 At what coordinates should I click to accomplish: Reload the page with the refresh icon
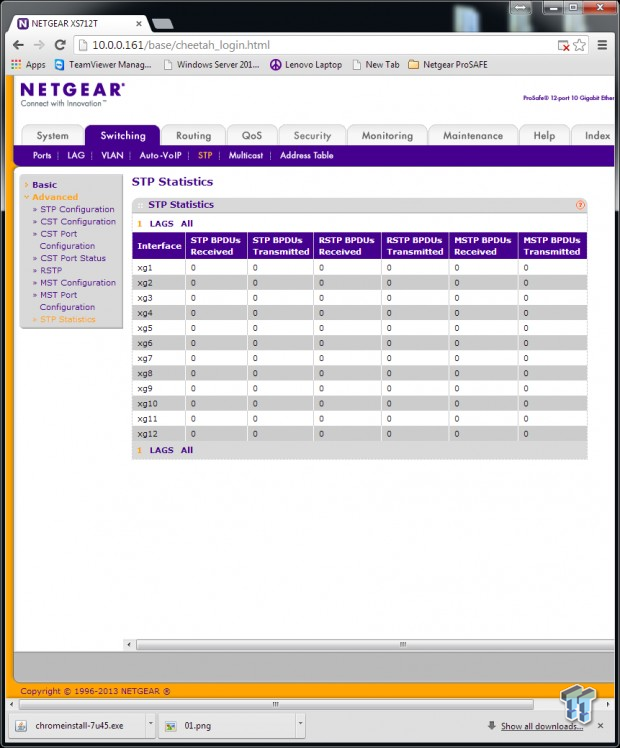click(x=60, y=45)
